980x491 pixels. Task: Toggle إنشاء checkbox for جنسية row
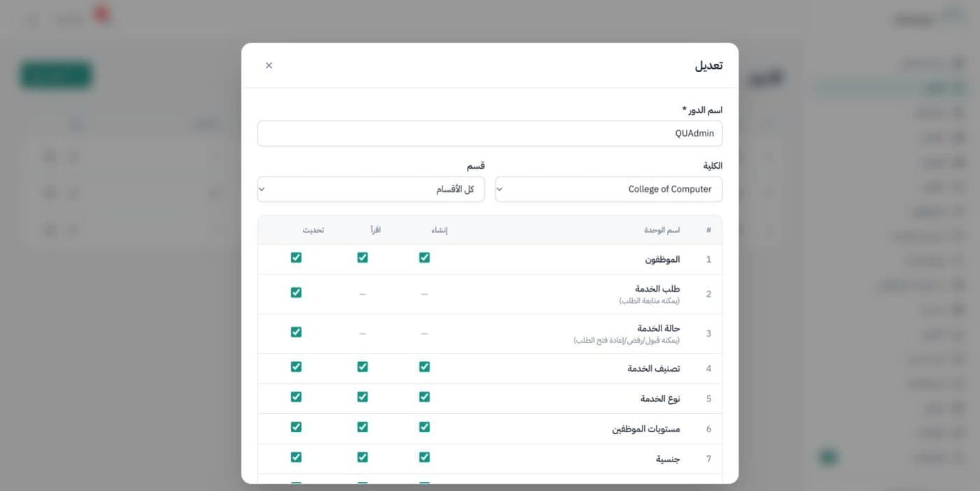(x=424, y=457)
